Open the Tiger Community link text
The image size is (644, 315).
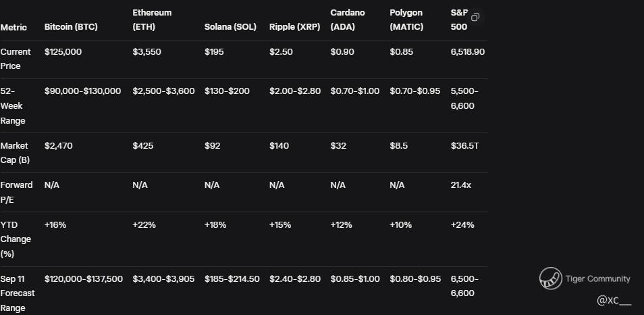597,278
